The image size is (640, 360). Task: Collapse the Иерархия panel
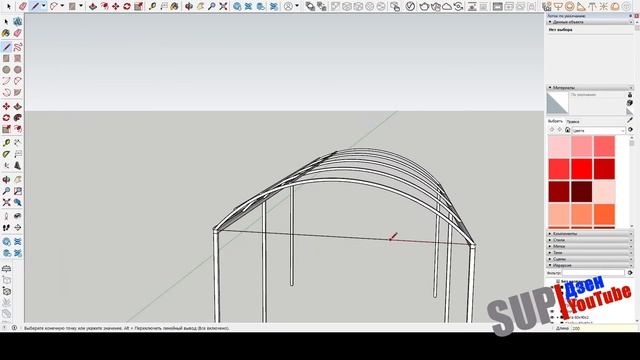pyautogui.click(x=590, y=265)
